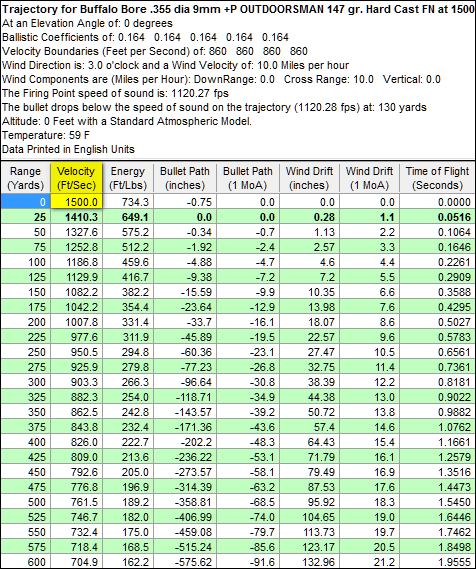Click the Bullet Path (1 MoA) header
Viewport: 476px width, 569px height.
[247, 178]
